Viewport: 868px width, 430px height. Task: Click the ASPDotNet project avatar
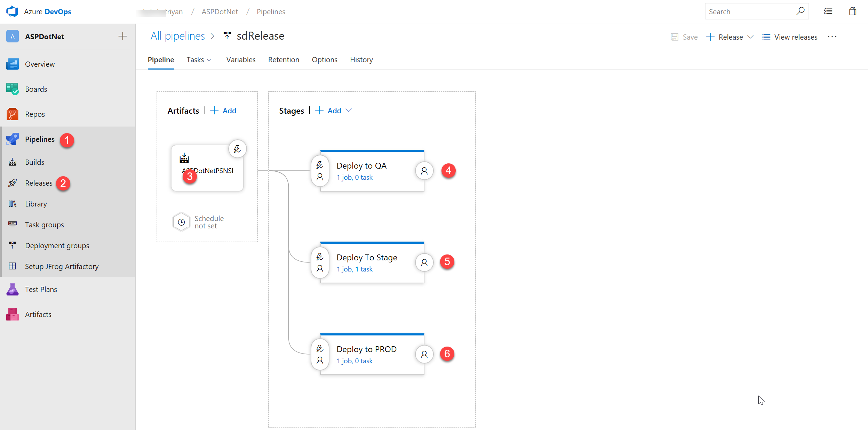[13, 36]
